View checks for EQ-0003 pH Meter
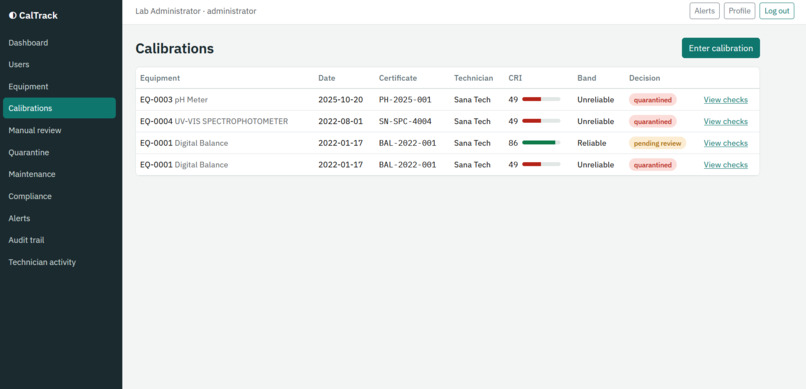This screenshot has height=389, width=806. (725, 100)
